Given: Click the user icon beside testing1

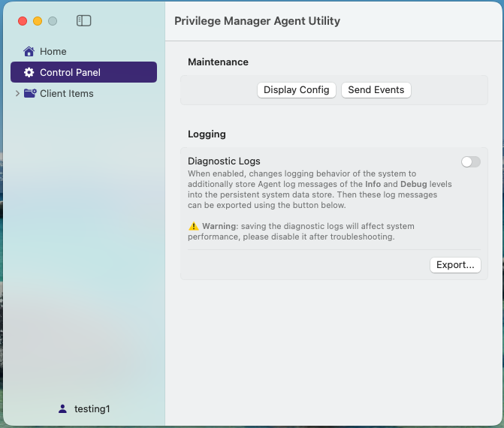Looking at the screenshot, I should pos(62,409).
